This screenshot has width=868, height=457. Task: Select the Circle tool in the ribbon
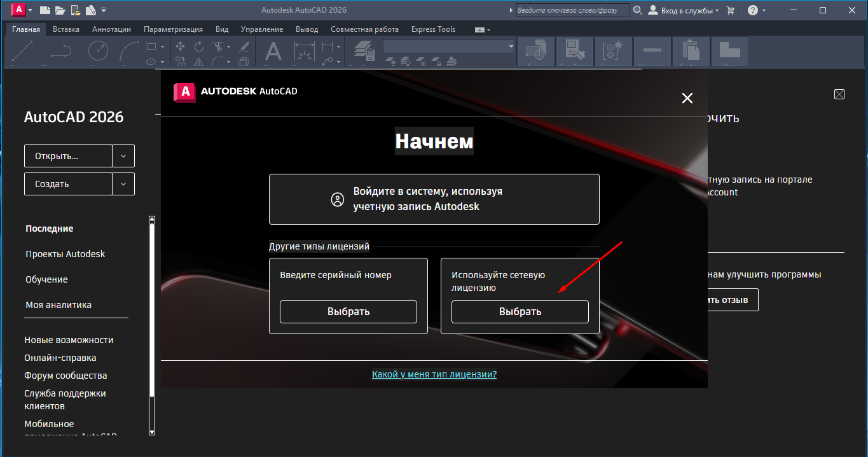[98, 50]
